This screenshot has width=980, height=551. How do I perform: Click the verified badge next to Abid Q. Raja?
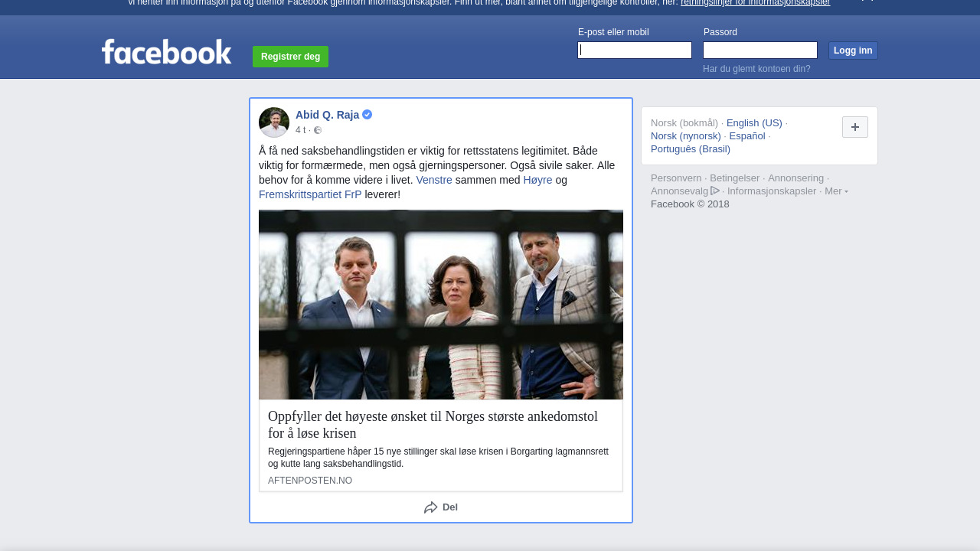[x=367, y=115]
